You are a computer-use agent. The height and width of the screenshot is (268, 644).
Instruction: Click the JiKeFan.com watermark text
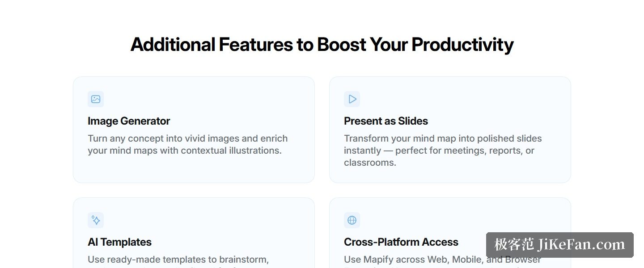pyautogui.click(x=582, y=245)
